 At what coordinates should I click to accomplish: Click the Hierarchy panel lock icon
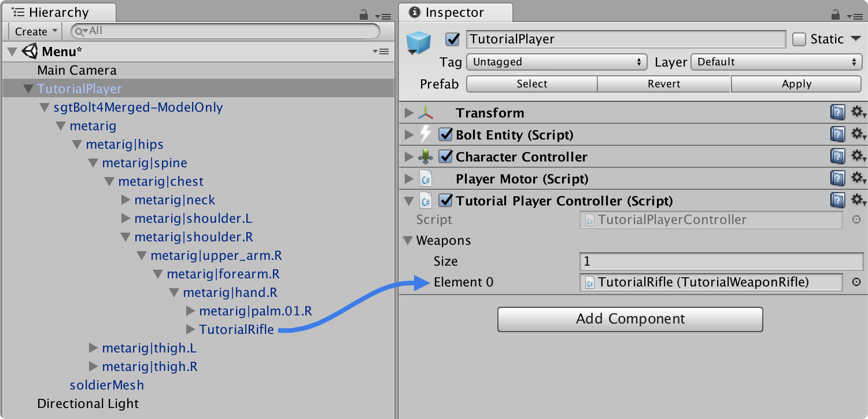(x=364, y=14)
